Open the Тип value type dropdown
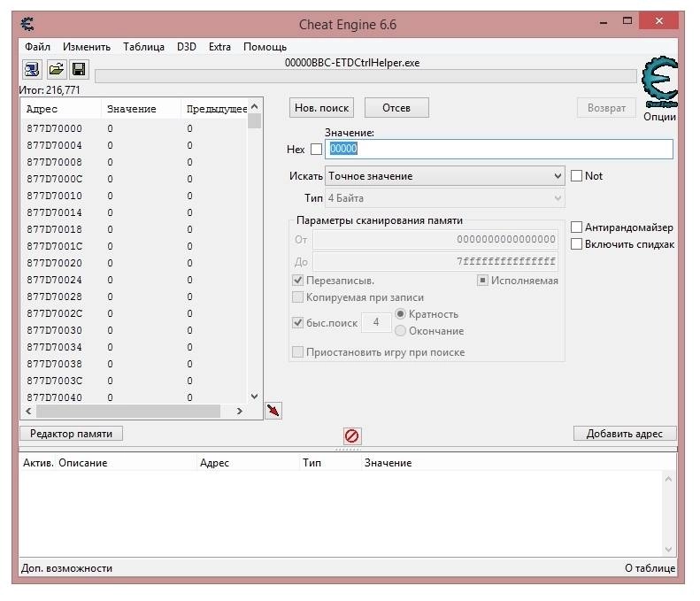Image resolution: width=700 pixels, height=601 pixels. [x=444, y=198]
